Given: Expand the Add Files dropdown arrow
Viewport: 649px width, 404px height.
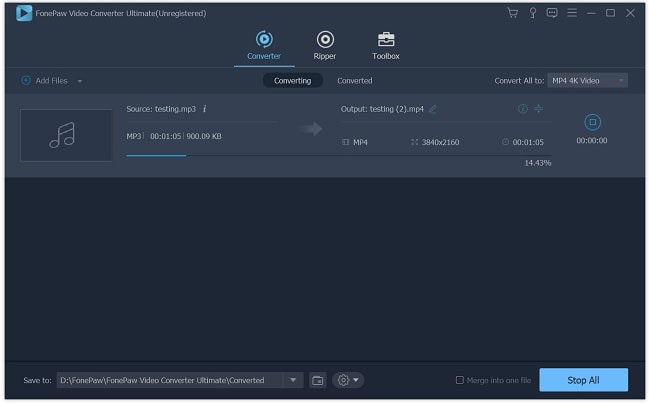Looking at the screenshot, I should [x=80, y=81].
